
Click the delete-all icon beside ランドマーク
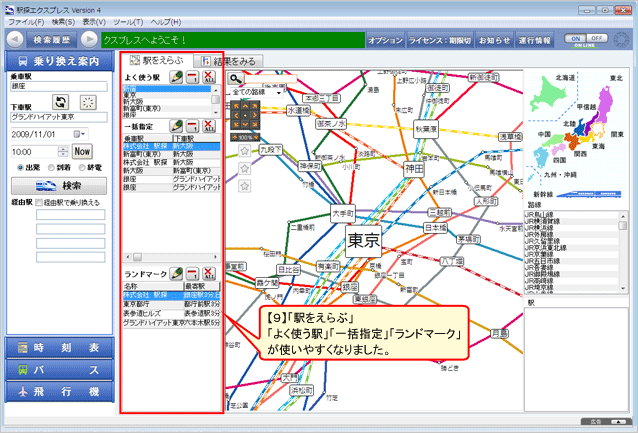(x=209, y=272)
